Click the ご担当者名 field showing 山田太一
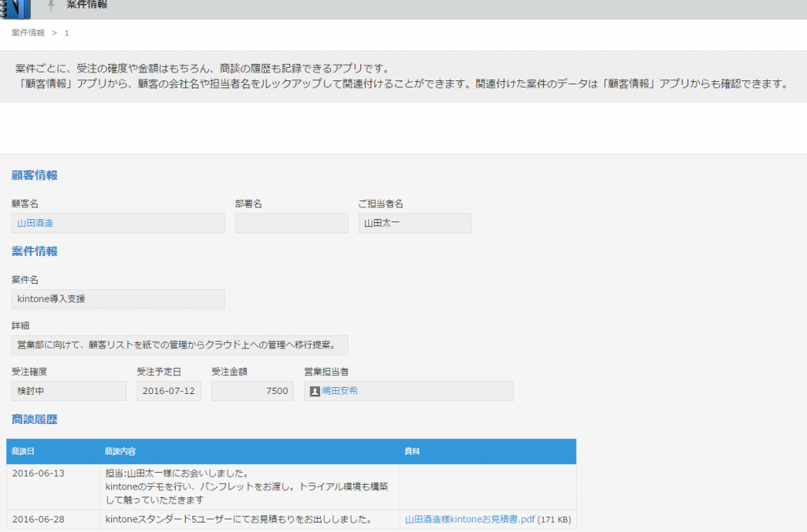This screenshot has height=532, width=807. point(415,223)
